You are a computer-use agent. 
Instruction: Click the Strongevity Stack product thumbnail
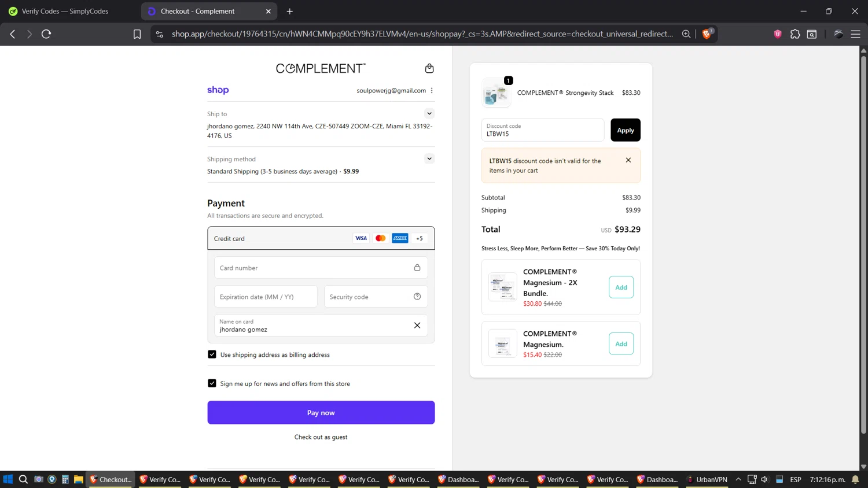(496, 93)
